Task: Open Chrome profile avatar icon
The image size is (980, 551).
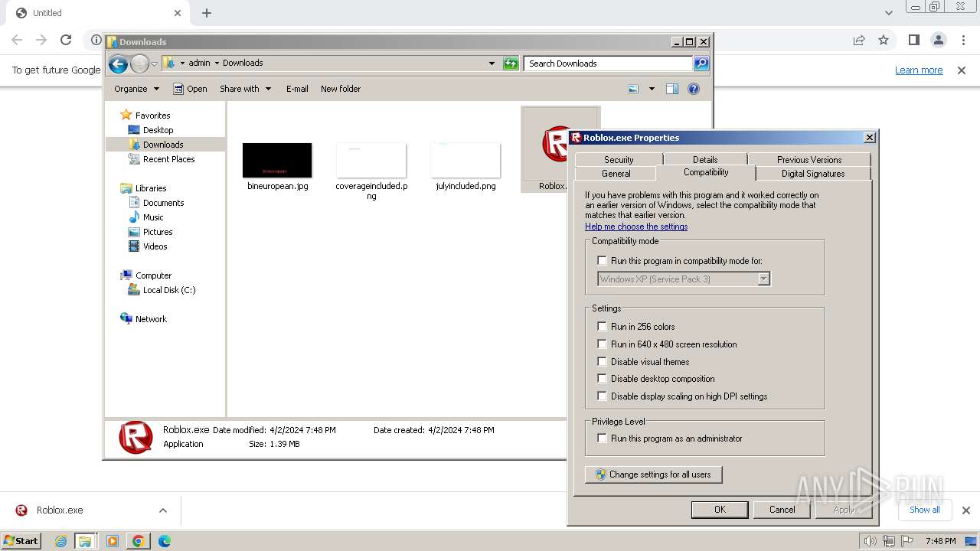Action: [939, 40]
